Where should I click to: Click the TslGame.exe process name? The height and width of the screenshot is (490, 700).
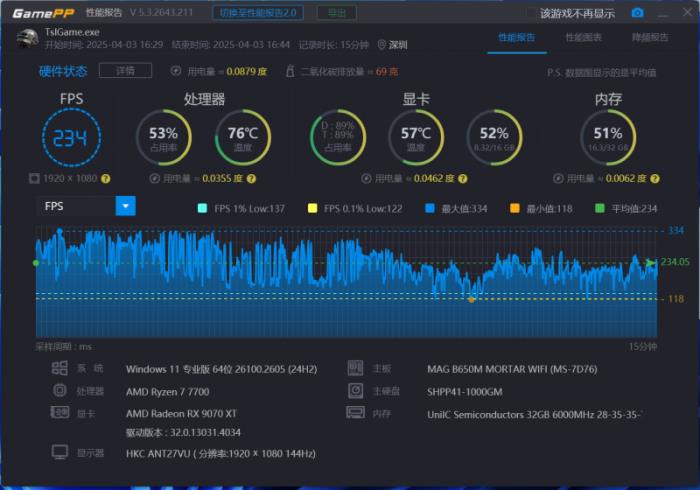[x=72, y=32]
